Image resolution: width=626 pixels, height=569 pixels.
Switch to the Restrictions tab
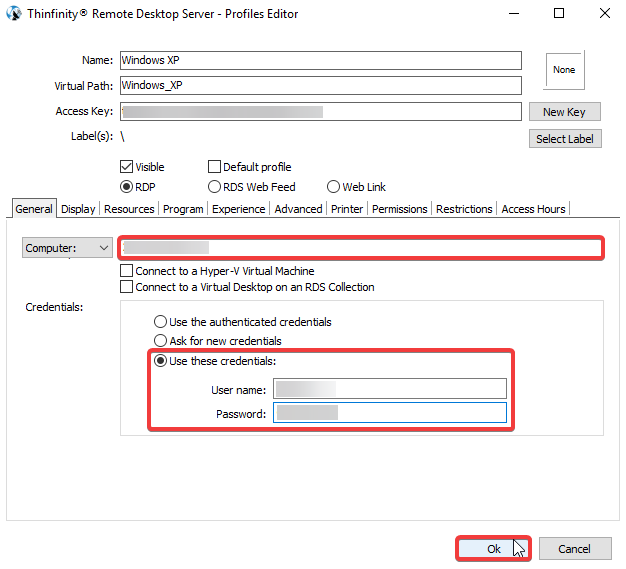(x=464, y=209)
